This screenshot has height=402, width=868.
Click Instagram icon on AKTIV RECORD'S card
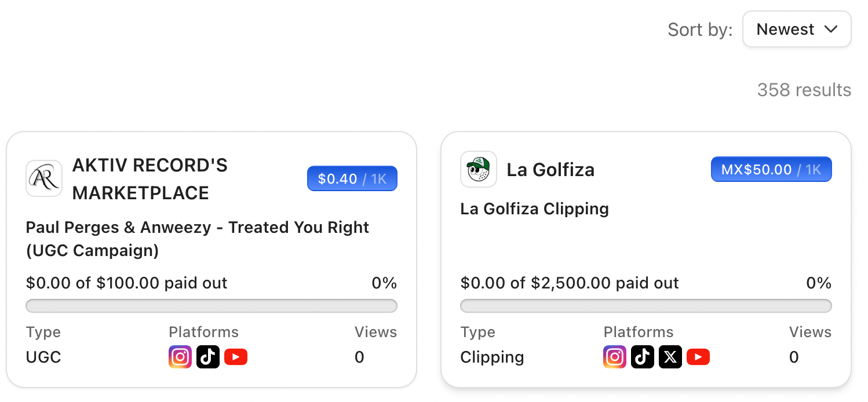[x=180, y=357]
